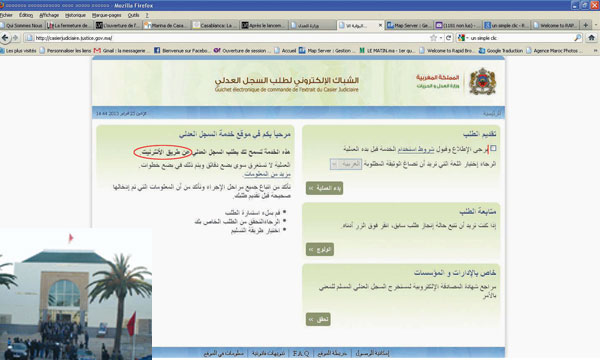Open the 'Agence Maroc Photos' bookmark
Image resolution: width=600 pixels, height=360 pixels.
pyautogui.click(x=555, y=50)
